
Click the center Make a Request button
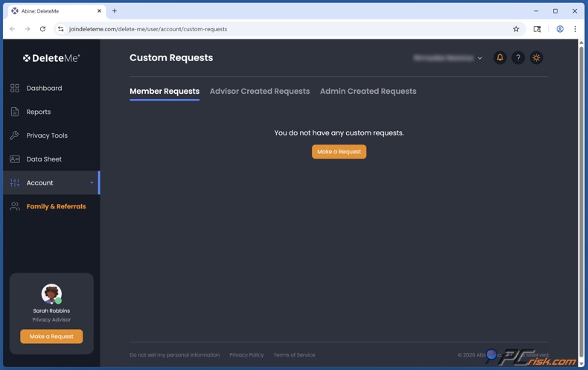[x=339, y=152]
